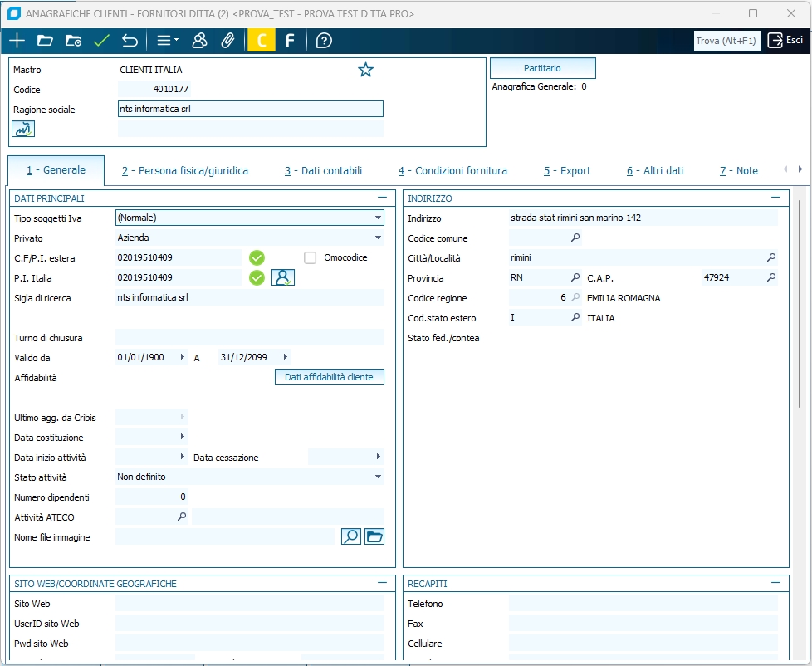812x666 pixels.
Task: Click the help question mark icon
Action: (324, 41)
